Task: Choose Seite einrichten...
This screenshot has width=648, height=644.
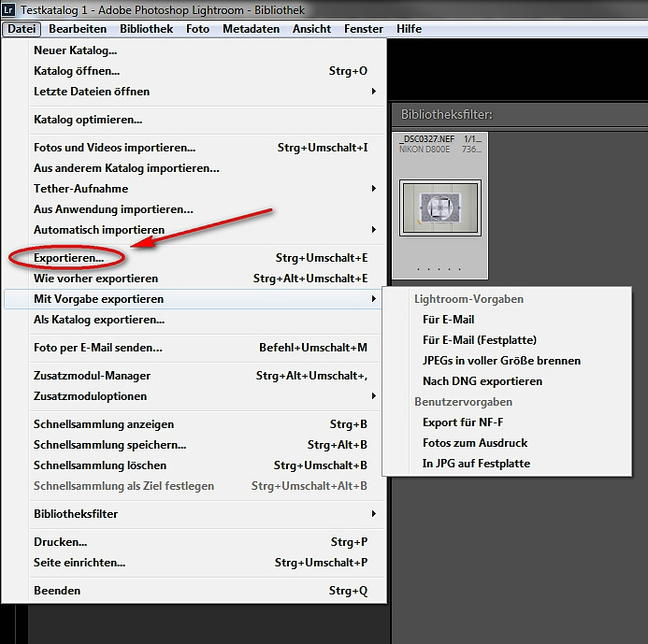Action: coord(194,563)
